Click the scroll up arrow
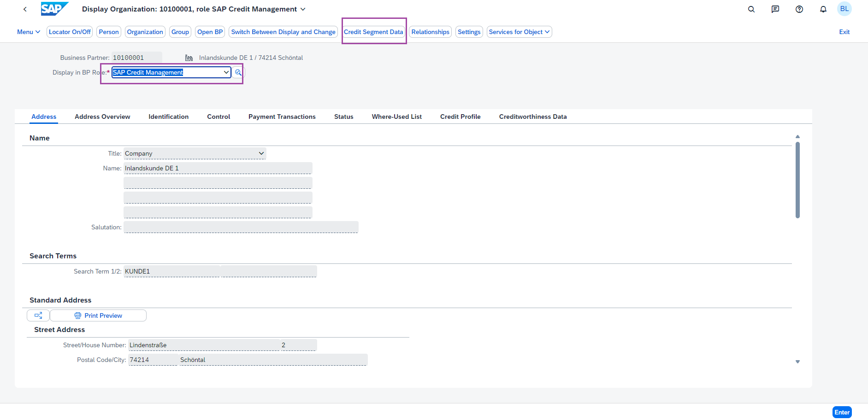This screenshot has width=868, height=420. (797, 137)
